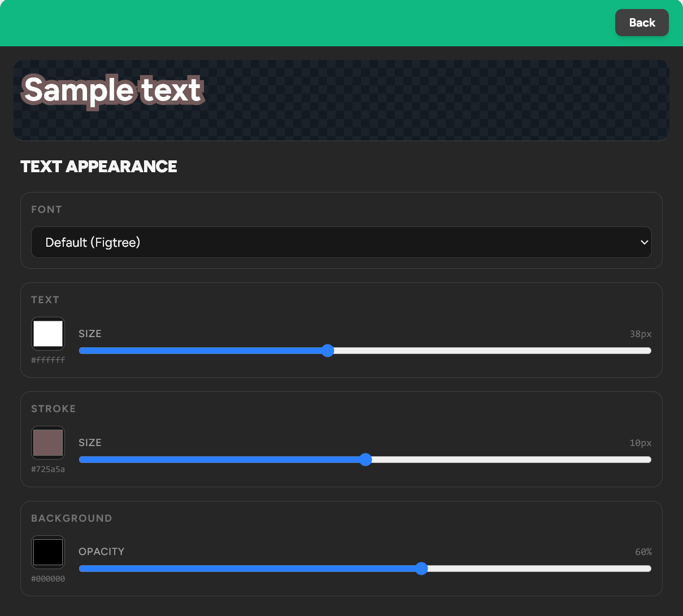This screenshot has width=683, height=616.
Task: Click the #725a5a stroke swatch
Action: (48, 442)
